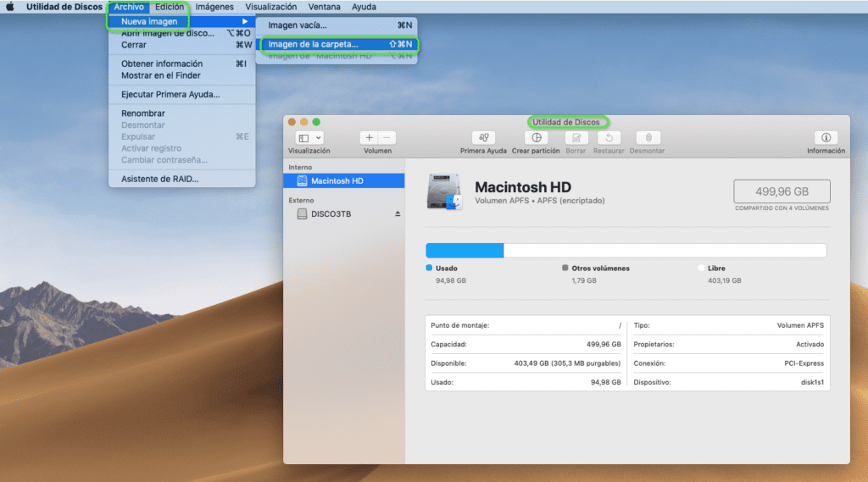Click the Macintosh HD title heading
868x482 pixels.
[x=523, y=187]
